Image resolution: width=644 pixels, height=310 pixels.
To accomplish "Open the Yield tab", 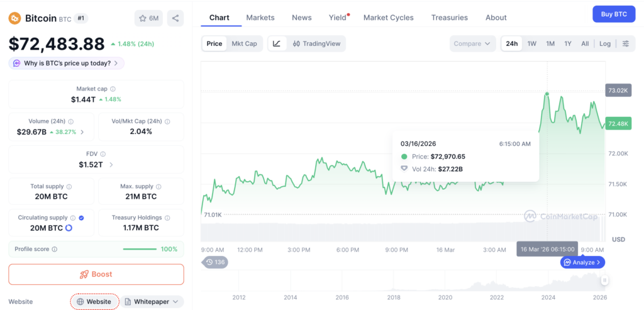I will (x=338, y=18).
